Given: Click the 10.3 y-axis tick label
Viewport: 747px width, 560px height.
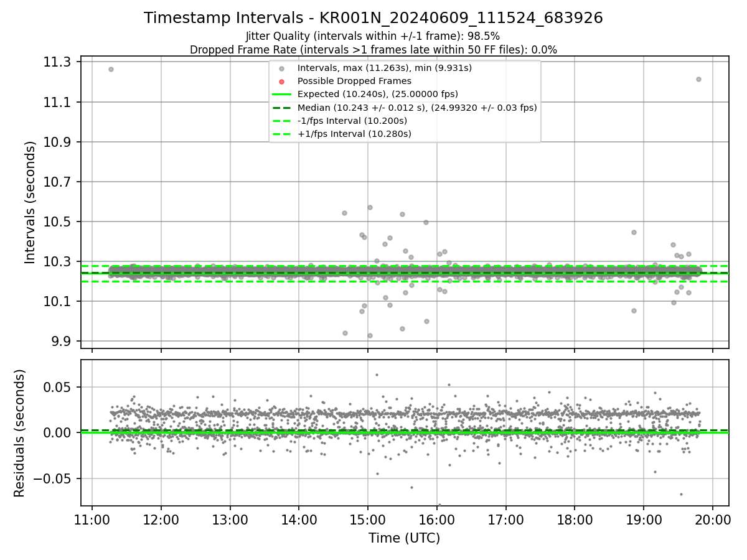Looking at the screenshot, I should 58,261.
